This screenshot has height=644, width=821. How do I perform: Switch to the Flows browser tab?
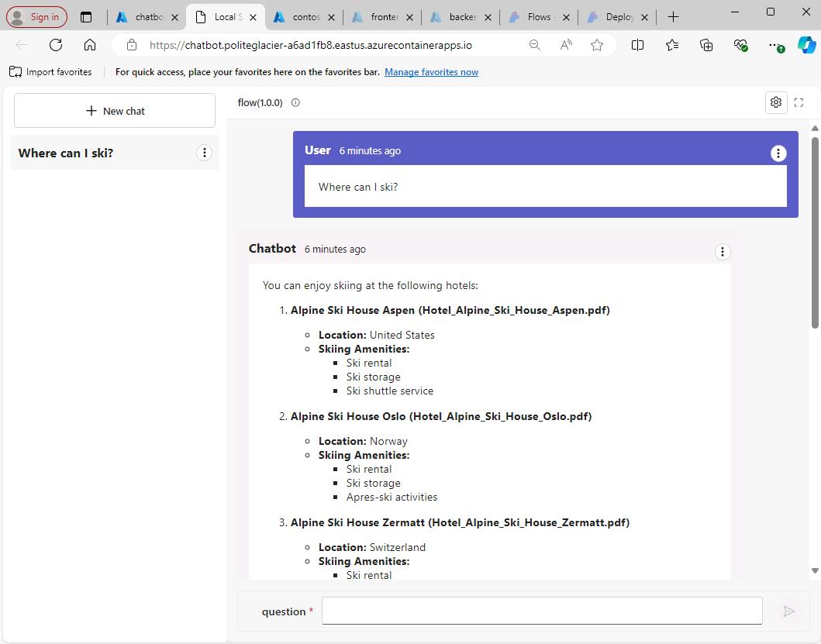click(x=539, y=17)
